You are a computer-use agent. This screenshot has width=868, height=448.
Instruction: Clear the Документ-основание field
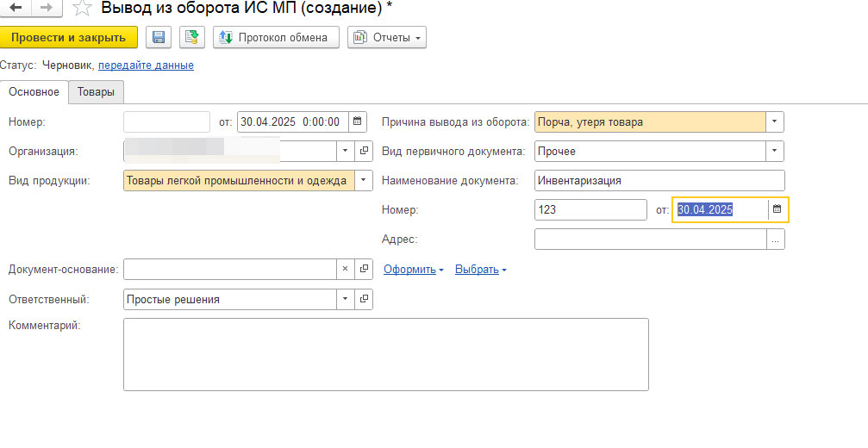345,269
